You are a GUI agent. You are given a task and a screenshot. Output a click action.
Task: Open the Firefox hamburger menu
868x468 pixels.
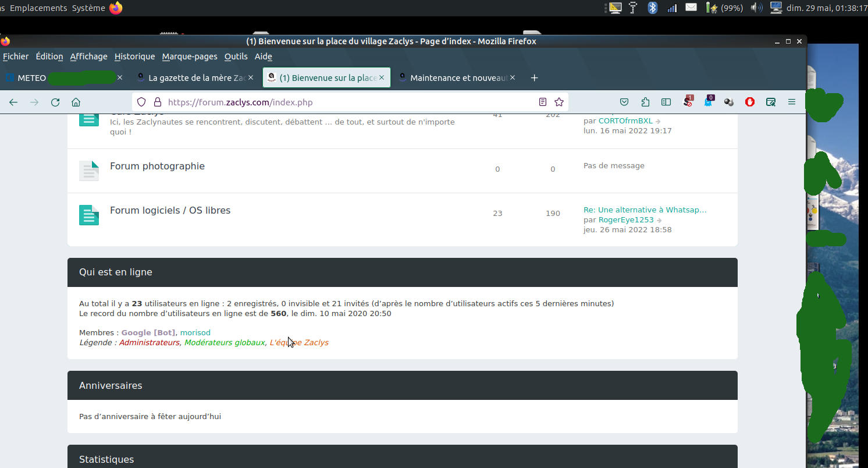792,102
